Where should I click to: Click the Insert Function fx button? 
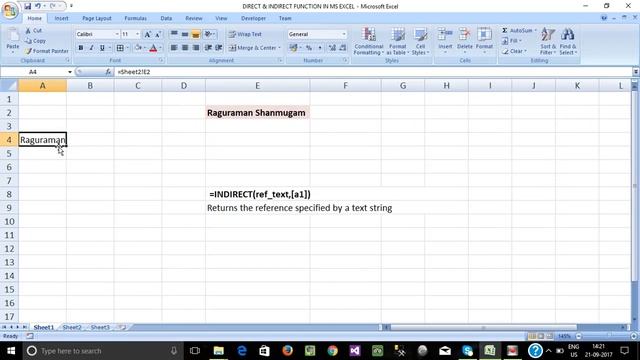108,72
